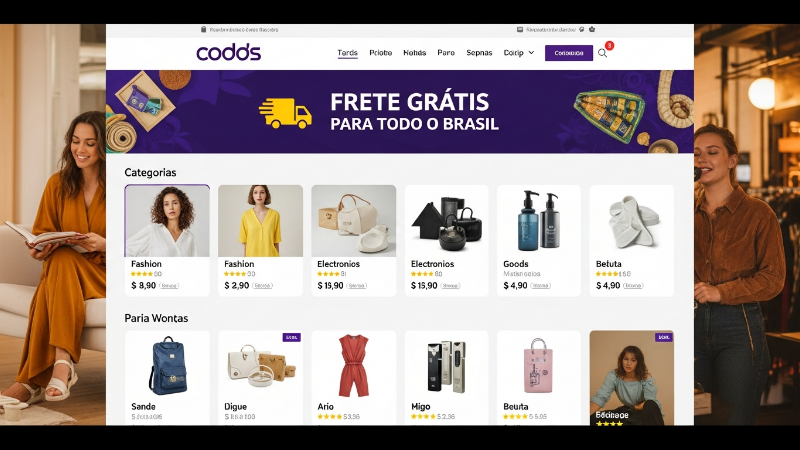Open the yellow blouse Fashion product thumbnail

[260, 221]
